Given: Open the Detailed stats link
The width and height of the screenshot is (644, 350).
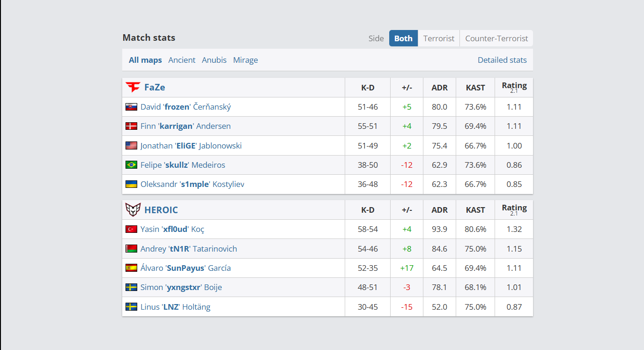Looking at the screenshot, I should tap(502, 60).
